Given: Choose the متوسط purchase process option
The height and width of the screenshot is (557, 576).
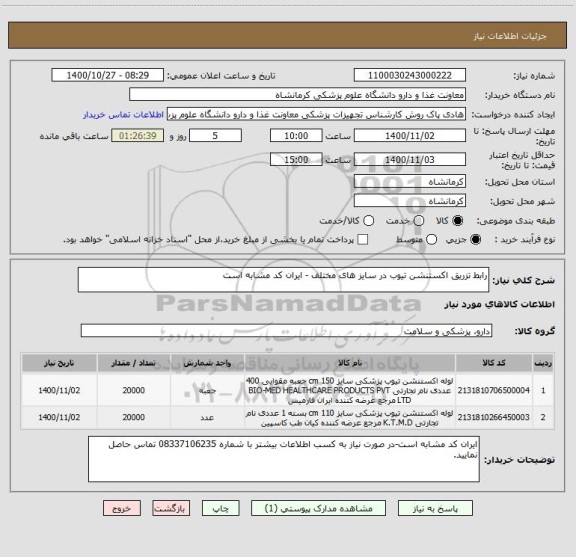Looking at the screenshot, I should (x=431, y=240).
